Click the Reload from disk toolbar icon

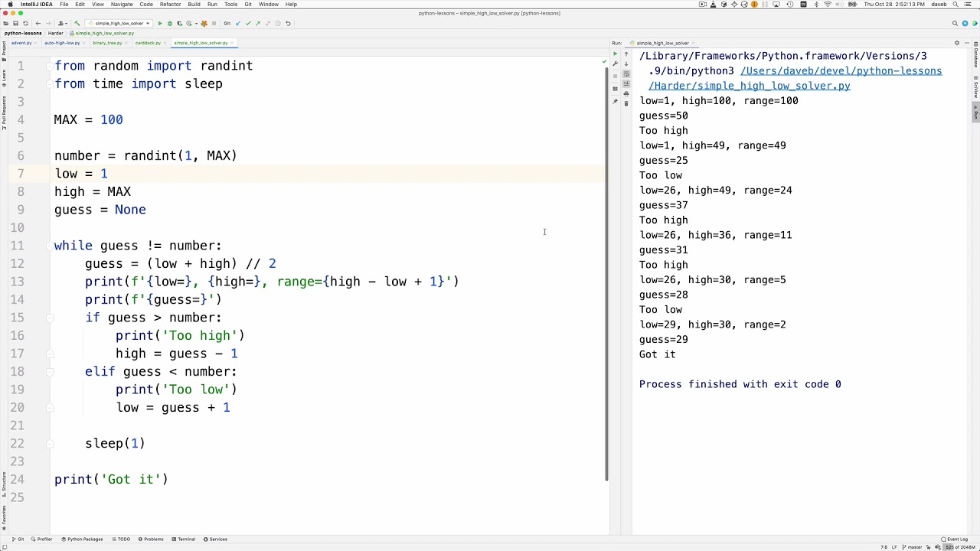[x=25, y=24]
